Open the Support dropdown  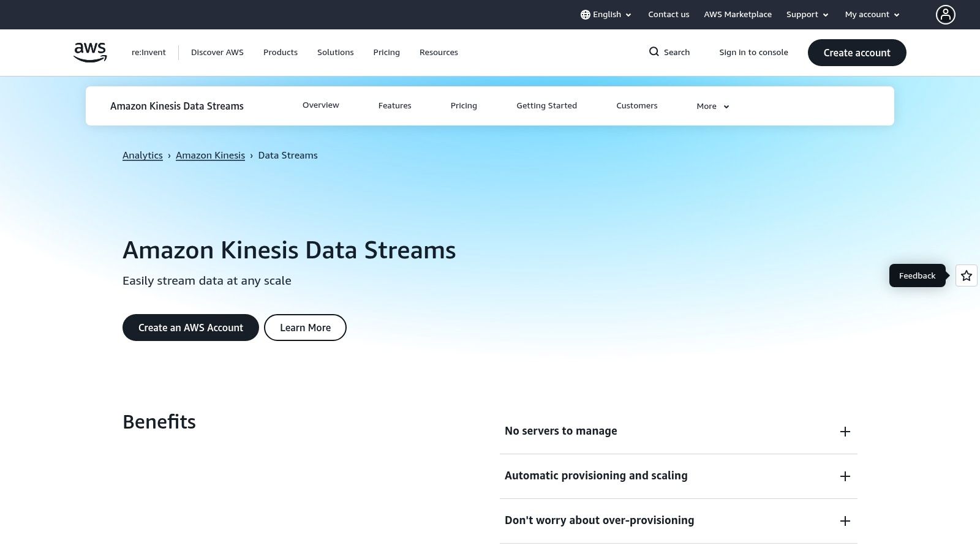point(807,14)
